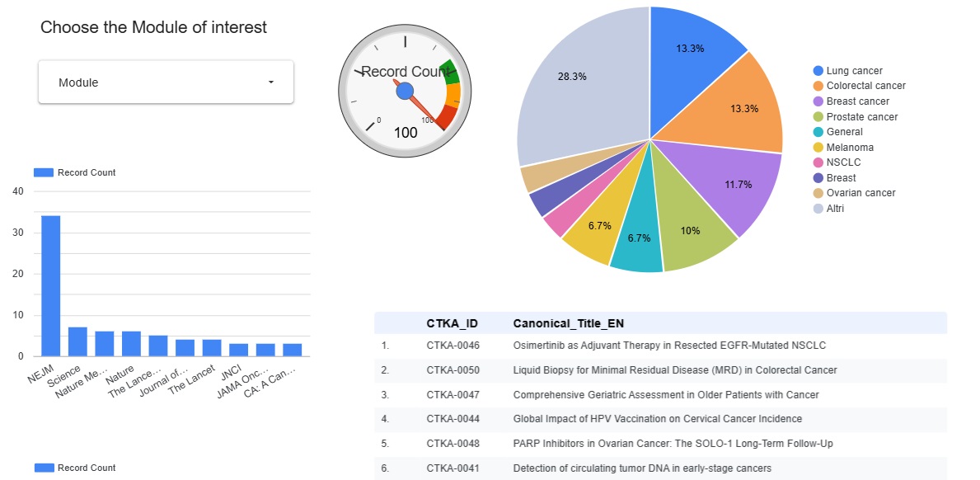Select Breast cancer in the pie legend
The width and height of the screenshot is (980, 480).
[857, 101]
